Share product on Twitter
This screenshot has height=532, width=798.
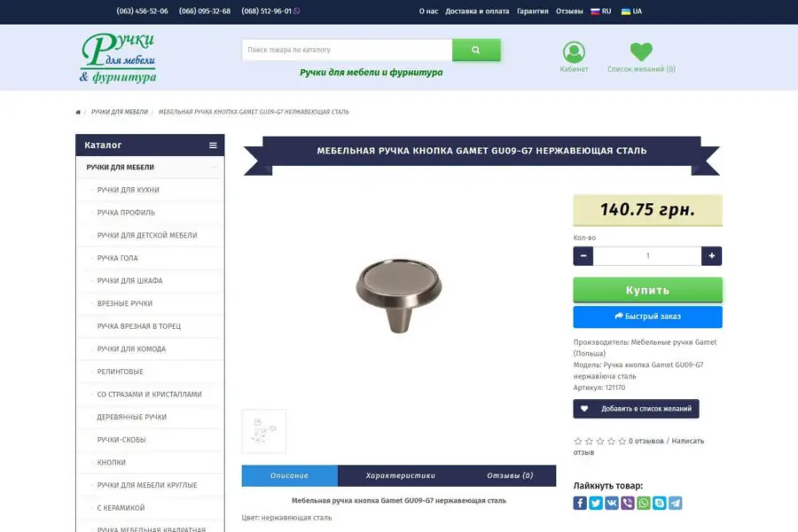tap(596, 503)
